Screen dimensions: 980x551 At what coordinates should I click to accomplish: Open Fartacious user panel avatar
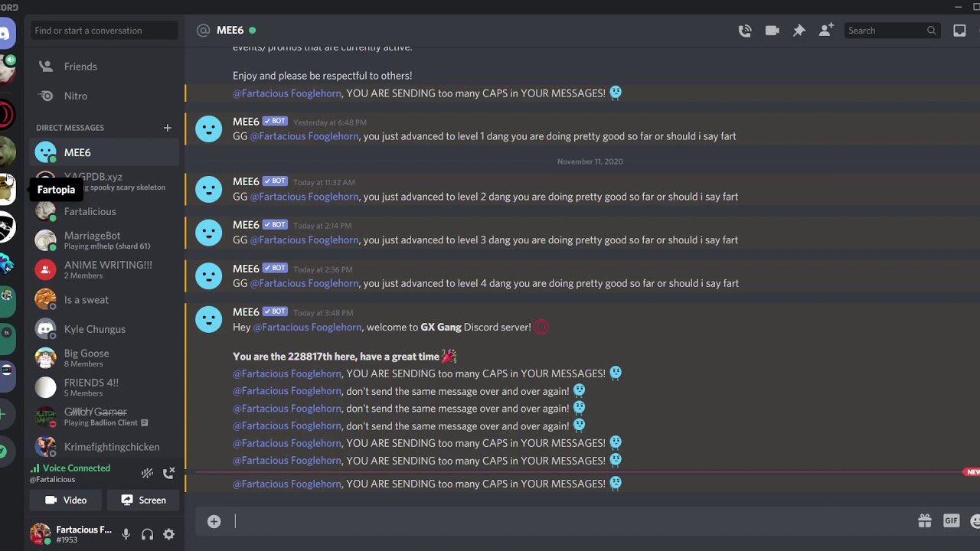(x=41, y=533)
